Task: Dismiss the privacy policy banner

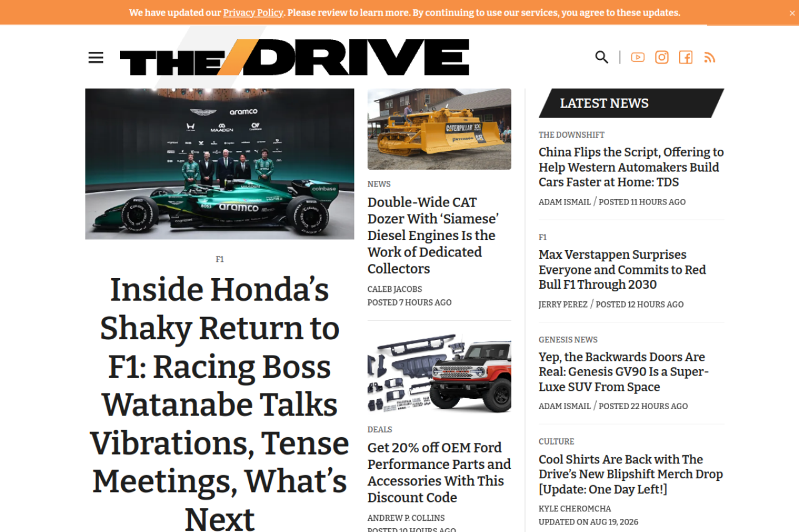Action: point(793,12)
